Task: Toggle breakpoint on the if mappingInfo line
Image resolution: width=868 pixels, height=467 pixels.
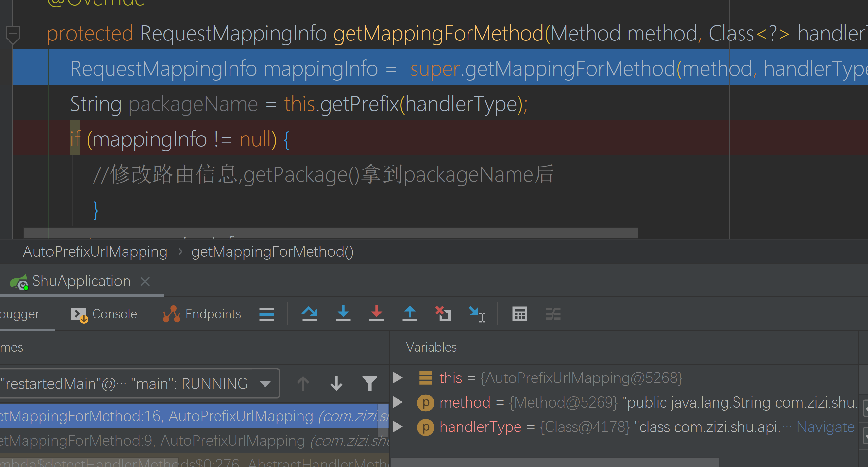Action: click(7, 139)
